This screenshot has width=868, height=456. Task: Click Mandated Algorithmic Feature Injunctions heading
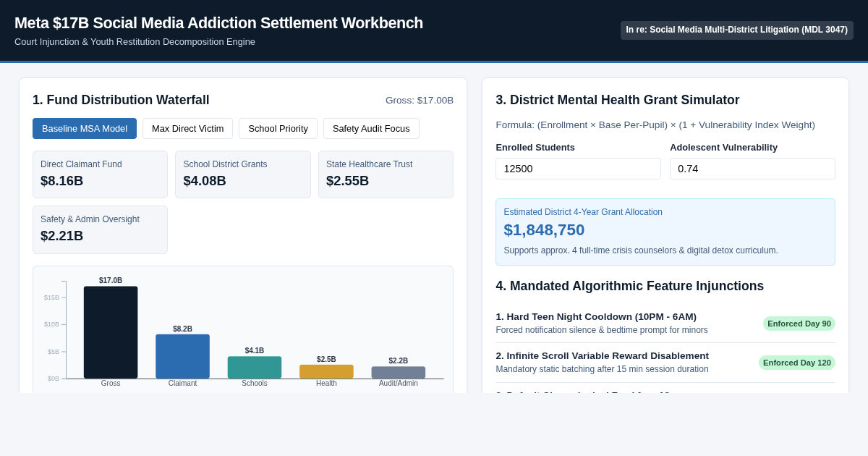pyautogui.click(x=629, y=287)
